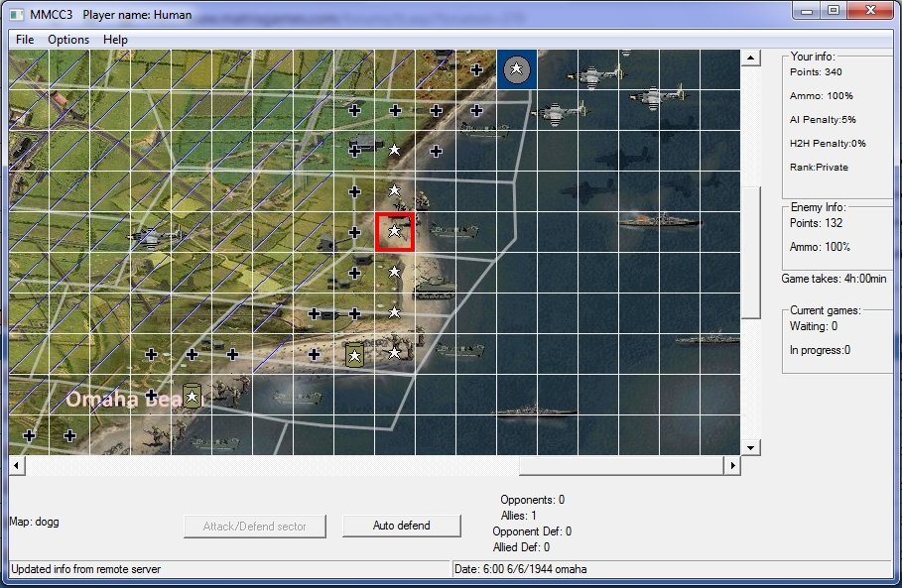
Task: Select the blue sector with circled star
Action: [517, 69]
